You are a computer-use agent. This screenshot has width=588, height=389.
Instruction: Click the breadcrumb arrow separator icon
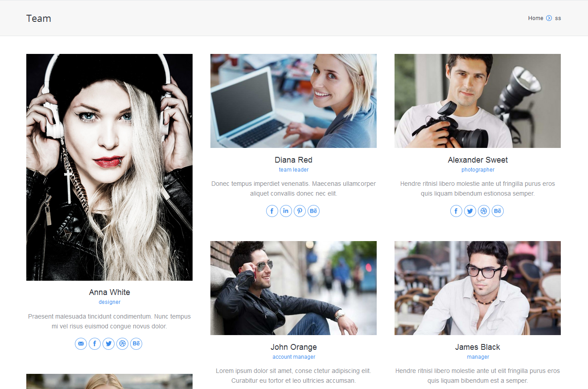(x=549, y=18)
